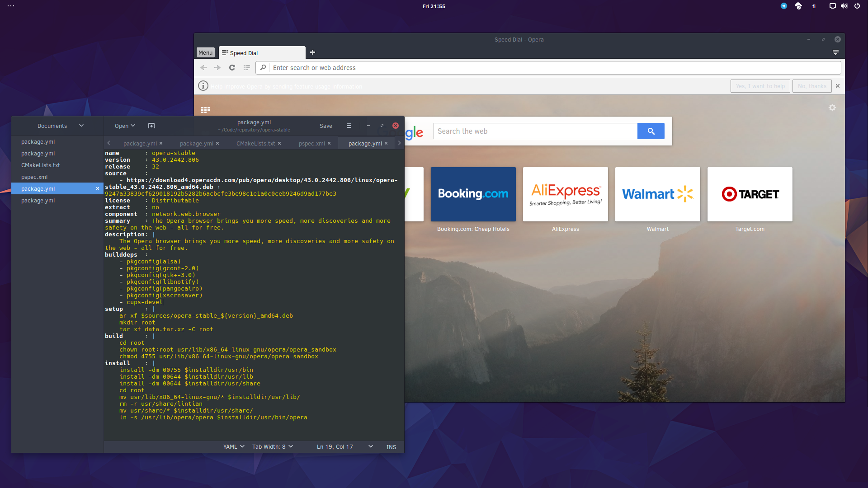
Task: Go forward in Opera browser
Action: (x=217, y=68)
